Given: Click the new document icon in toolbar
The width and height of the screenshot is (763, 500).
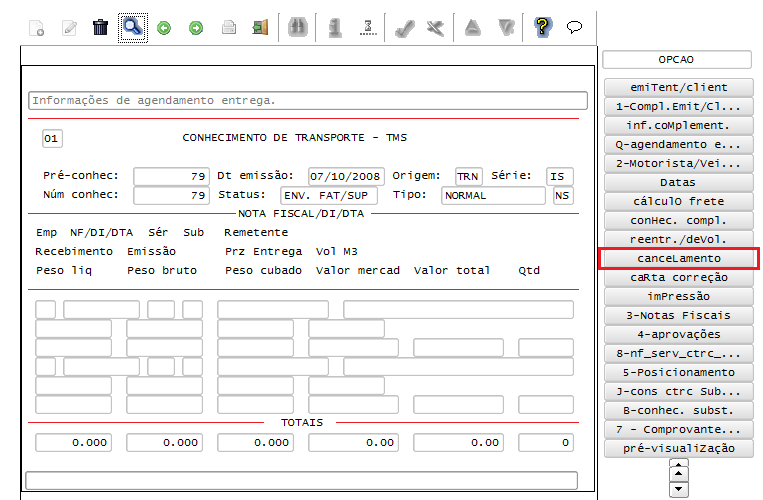Looking at the screenshot, I should click(36, 28).
